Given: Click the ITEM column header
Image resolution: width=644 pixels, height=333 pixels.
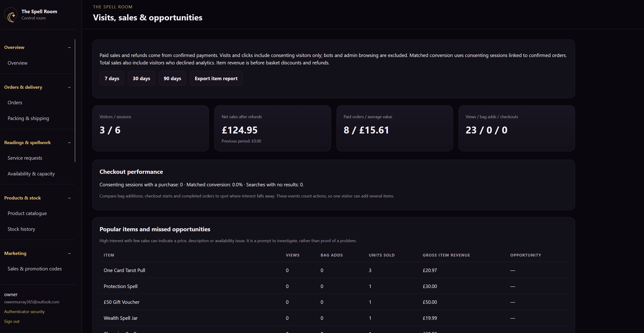Looking at the screenshot, I should pyautogui.click(x=109, y=255).
